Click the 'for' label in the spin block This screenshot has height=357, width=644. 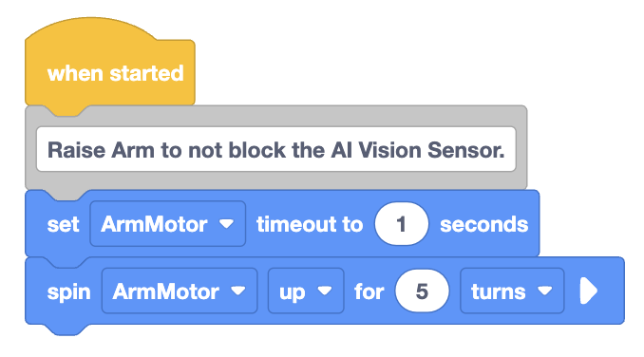pyautogui.click(x=369, y=291)
